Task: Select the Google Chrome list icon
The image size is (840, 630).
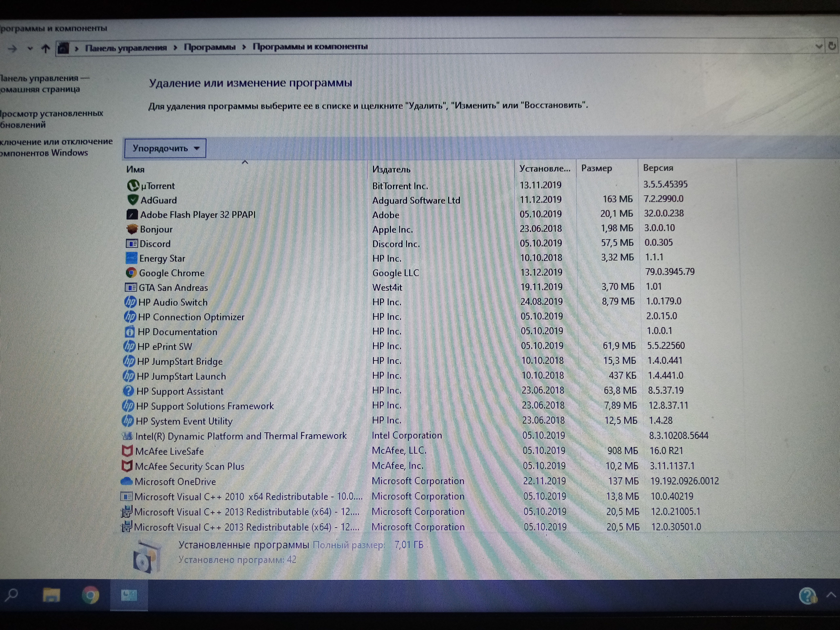Action: click(x=131, y=273)
